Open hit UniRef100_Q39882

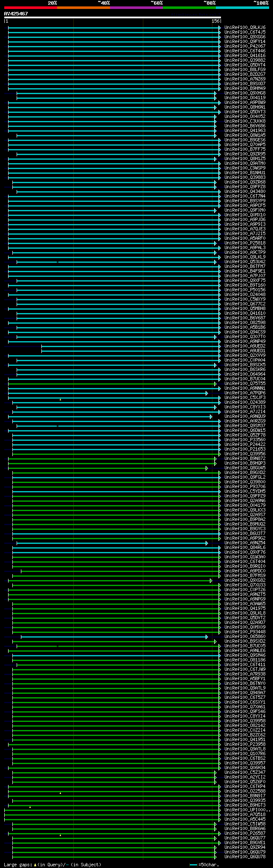click(x=245, y=60)
